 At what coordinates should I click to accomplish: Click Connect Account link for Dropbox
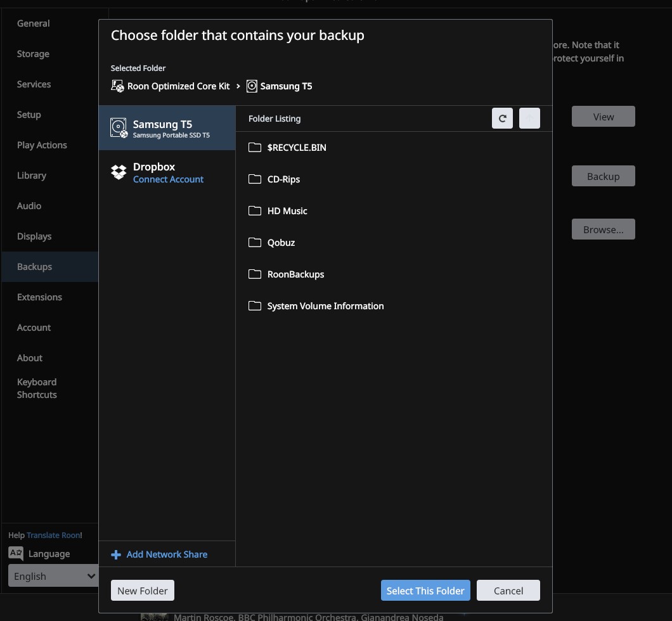click(x=168, y=179)
